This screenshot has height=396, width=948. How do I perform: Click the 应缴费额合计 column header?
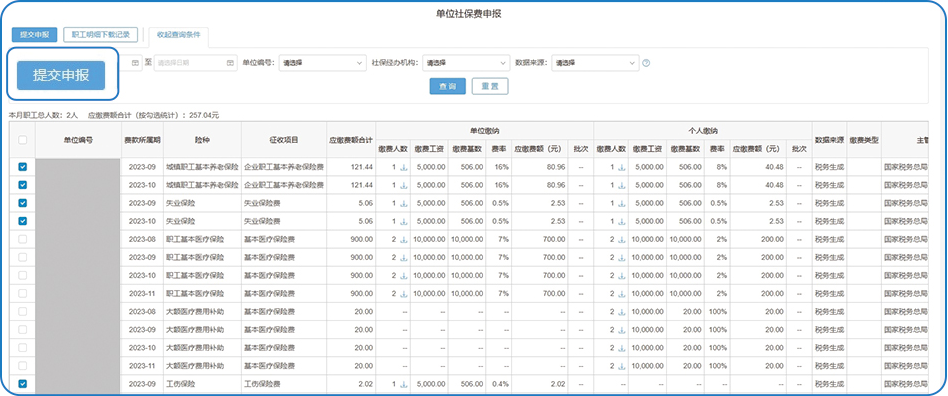pos(351,140)
